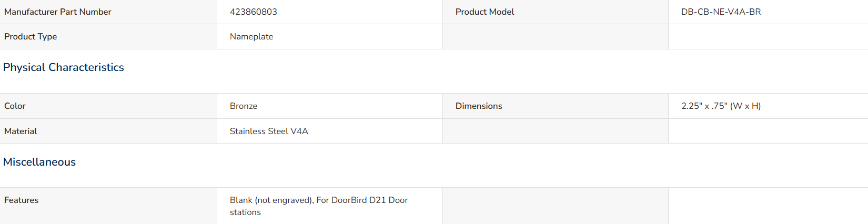The image size is (868, 224).
Task: Click the empty cell beside Nameplate
Action: pos(556,36)
